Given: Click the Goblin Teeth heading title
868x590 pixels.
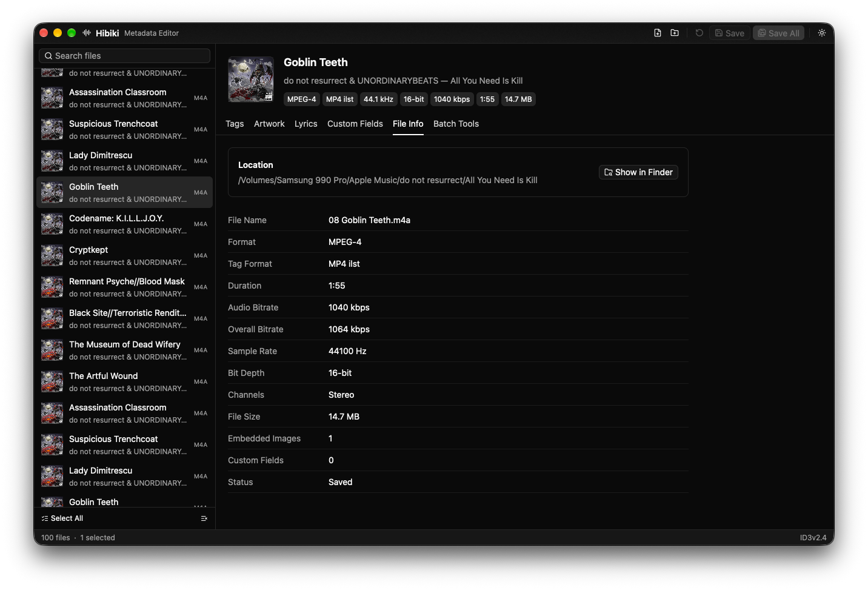Looking at the screenshot, I should (316, 62).
